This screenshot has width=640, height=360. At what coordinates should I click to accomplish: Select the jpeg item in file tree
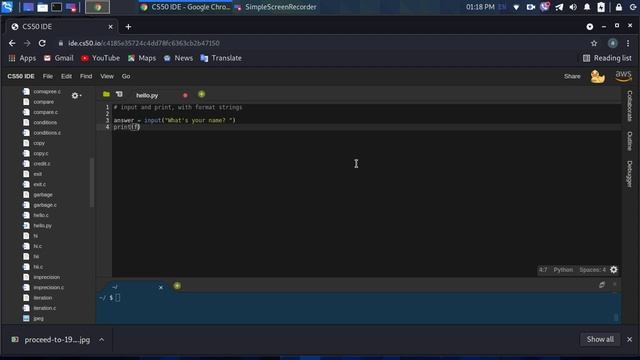(x=38, y=318)
